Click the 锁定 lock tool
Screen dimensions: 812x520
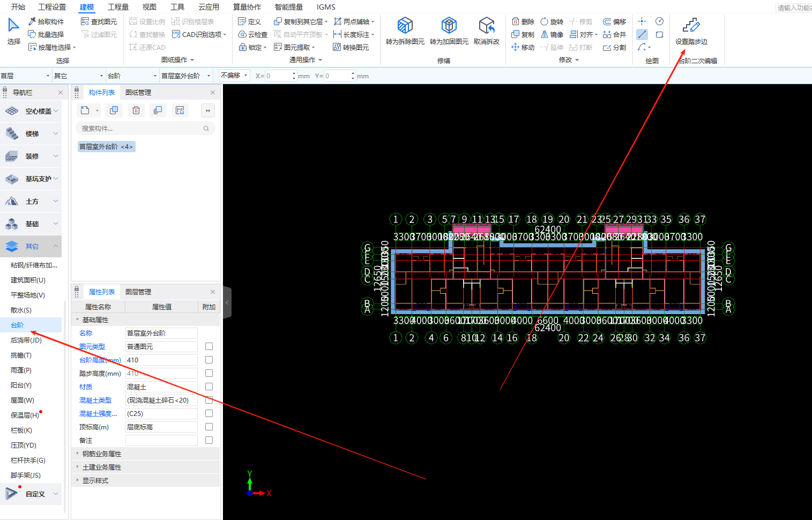252,47
